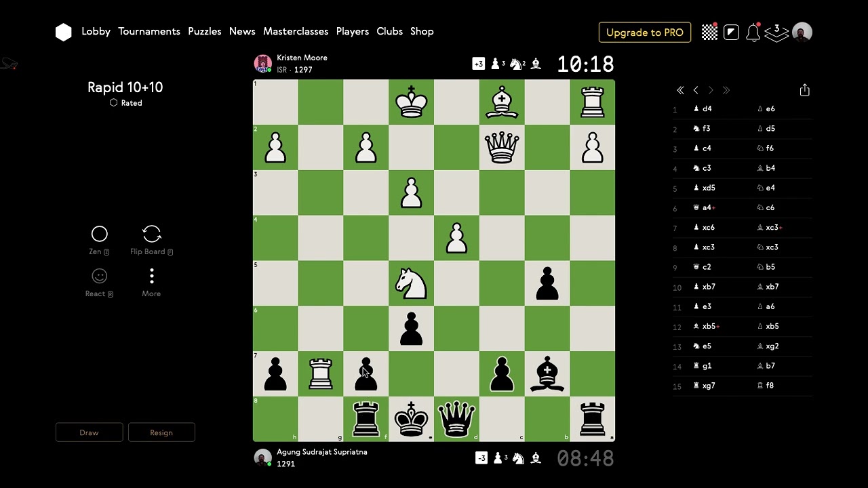
Task: Select the white rook on g7
Action: pos(321,373)
